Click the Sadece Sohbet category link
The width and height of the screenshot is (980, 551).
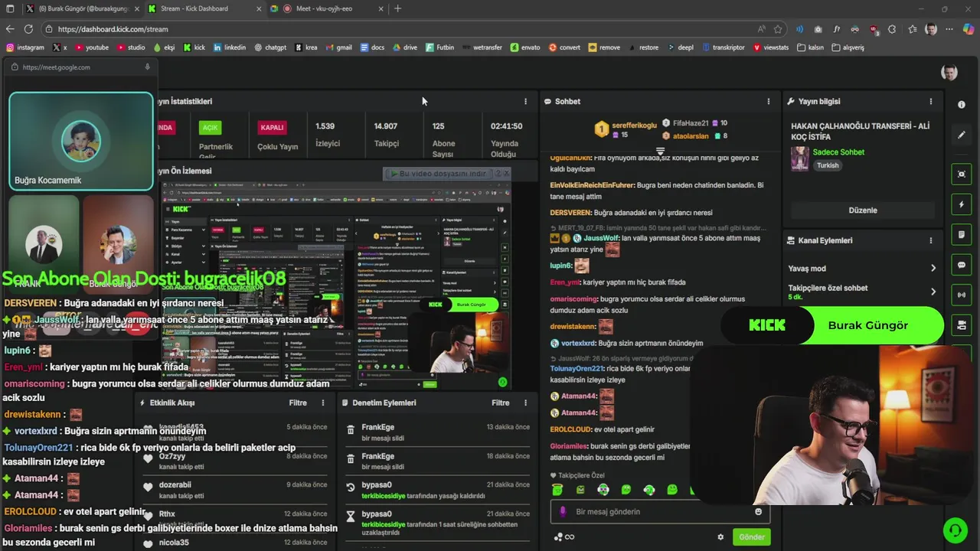[838, 152]
